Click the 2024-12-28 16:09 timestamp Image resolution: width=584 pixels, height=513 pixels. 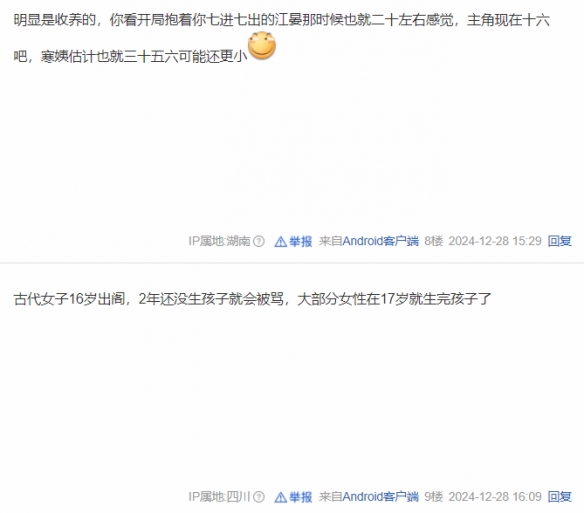coord(495,497)
